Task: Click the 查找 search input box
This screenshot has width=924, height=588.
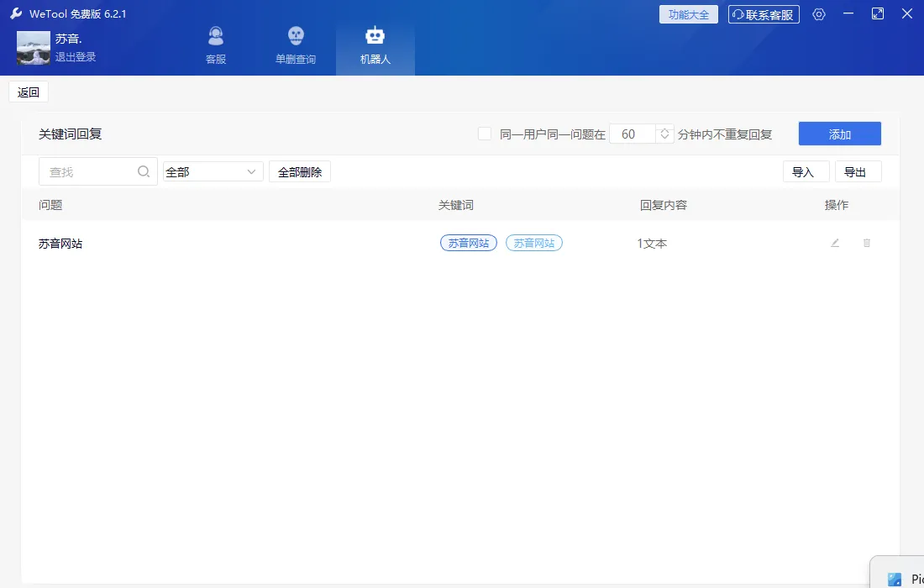Action: coord(88,171)
